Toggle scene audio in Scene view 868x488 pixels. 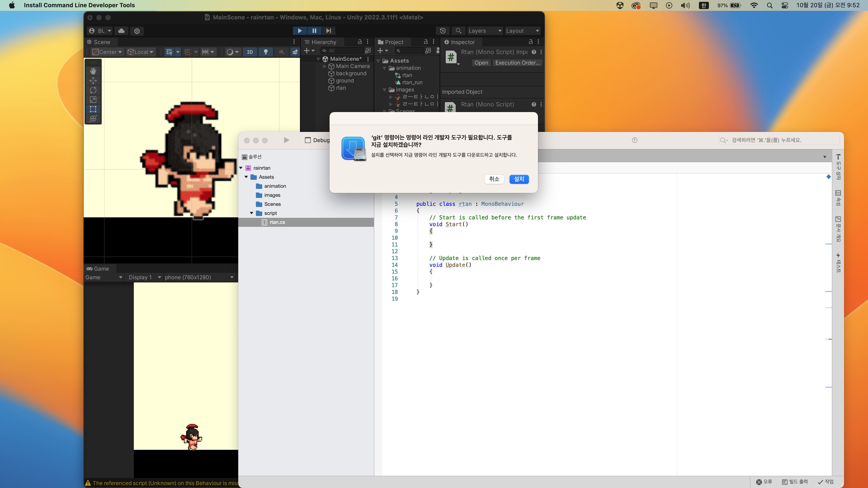point(282,52)
